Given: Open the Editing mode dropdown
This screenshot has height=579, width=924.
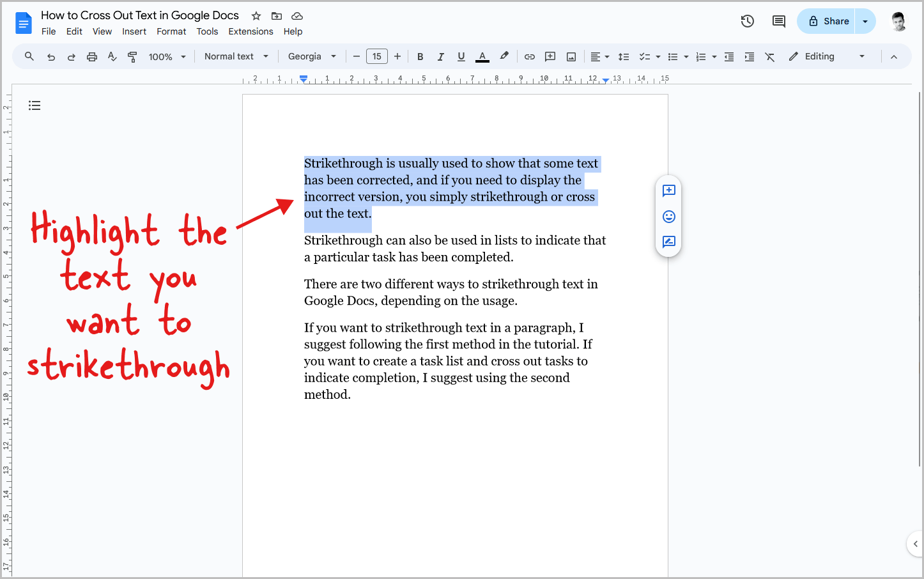Looking at the screenshot, I should (827, 56).
